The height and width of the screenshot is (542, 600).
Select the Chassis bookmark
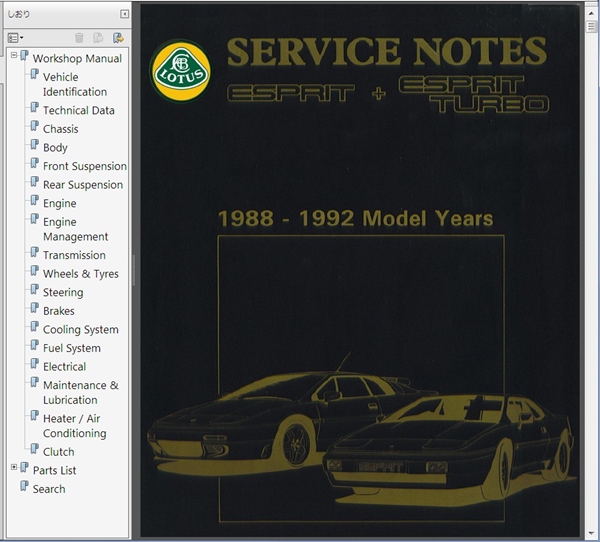point(60,129)
